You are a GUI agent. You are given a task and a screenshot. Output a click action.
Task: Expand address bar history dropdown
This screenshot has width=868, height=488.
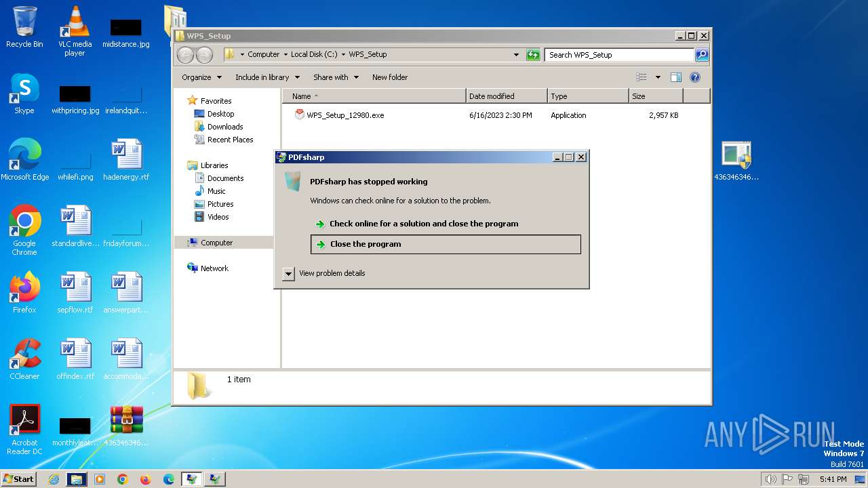517,55
